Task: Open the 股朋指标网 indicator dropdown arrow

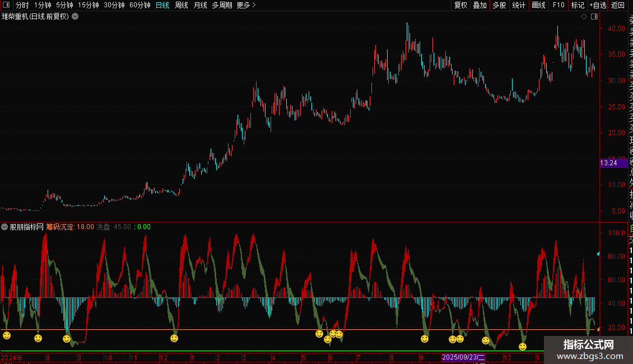Action: (4, 227)
